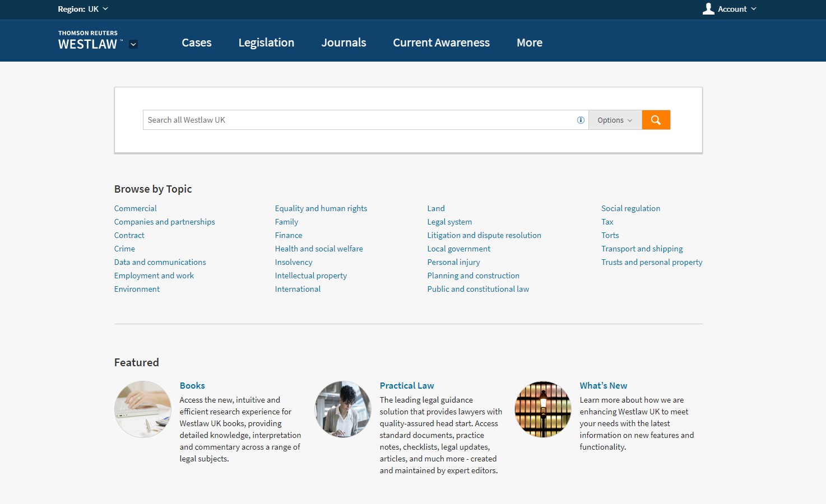
Task: Browse the Personal injury topic
Action: pyautogui.click(x=454, y=262)
